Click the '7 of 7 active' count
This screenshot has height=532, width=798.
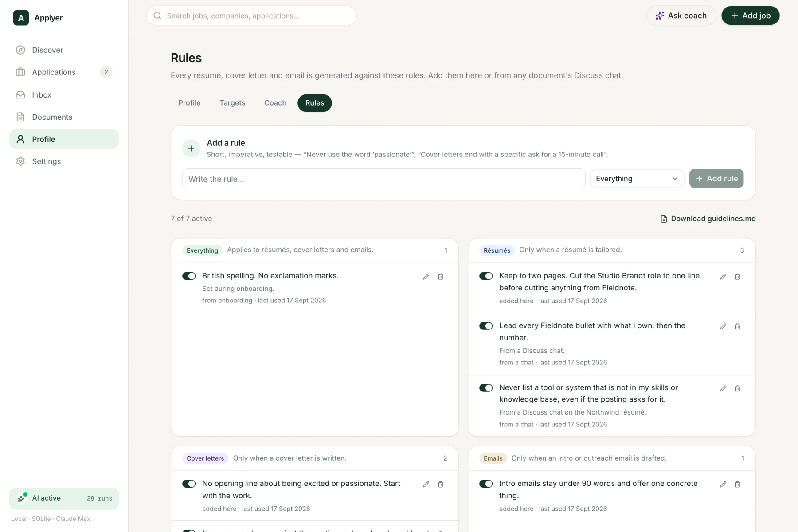click(192, 219)
